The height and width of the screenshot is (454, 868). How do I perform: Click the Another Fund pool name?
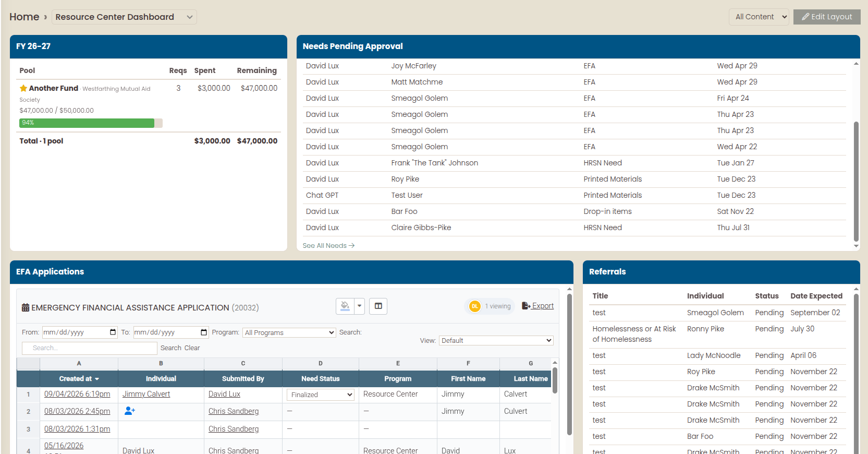53,88
